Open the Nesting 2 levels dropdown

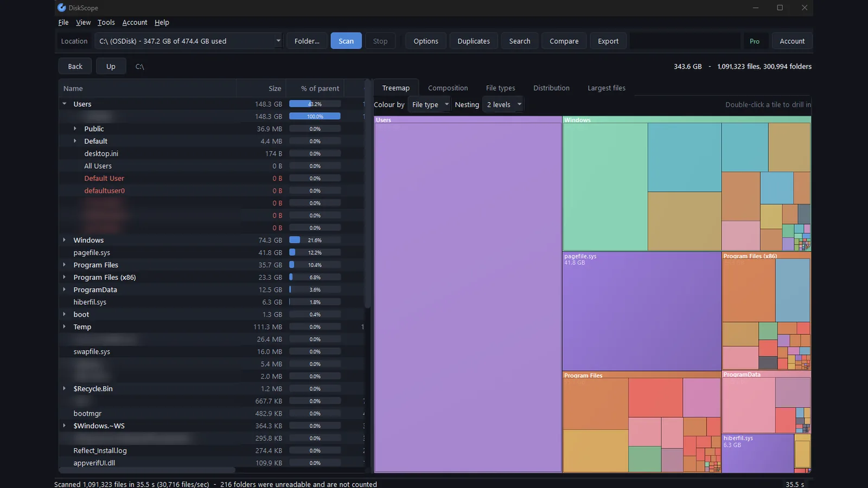[503, 105]
